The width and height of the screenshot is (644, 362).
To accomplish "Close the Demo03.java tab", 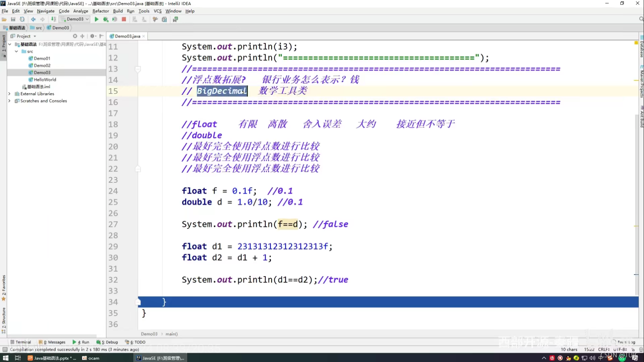I will pos(144,36).
